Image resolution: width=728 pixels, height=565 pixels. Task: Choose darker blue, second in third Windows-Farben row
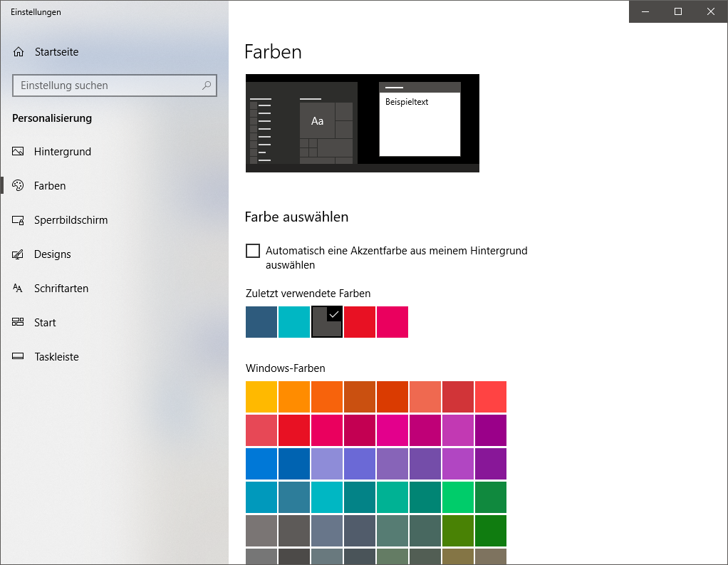click(x=294, y=464)
